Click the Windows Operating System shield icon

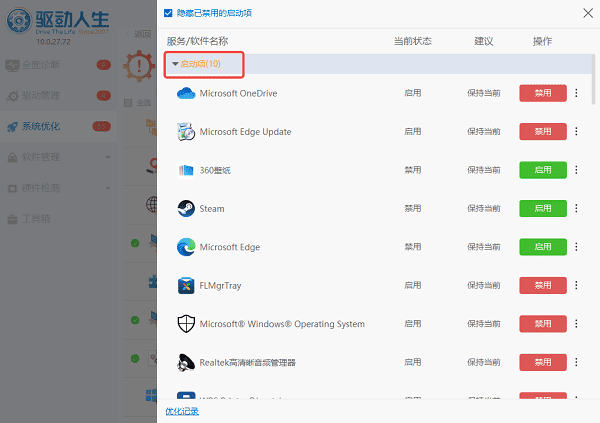tap(186, 323)
